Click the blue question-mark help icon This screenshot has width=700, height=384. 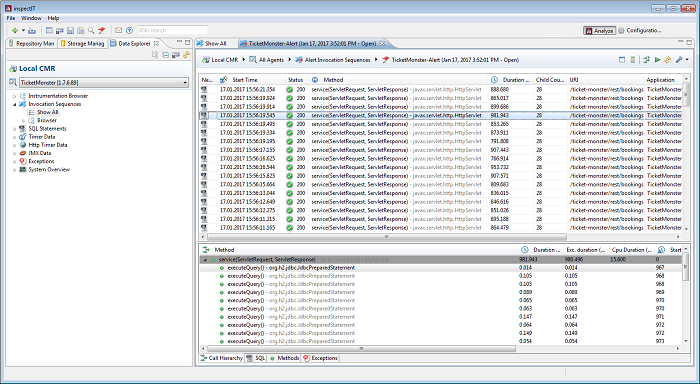coord(129,30)
